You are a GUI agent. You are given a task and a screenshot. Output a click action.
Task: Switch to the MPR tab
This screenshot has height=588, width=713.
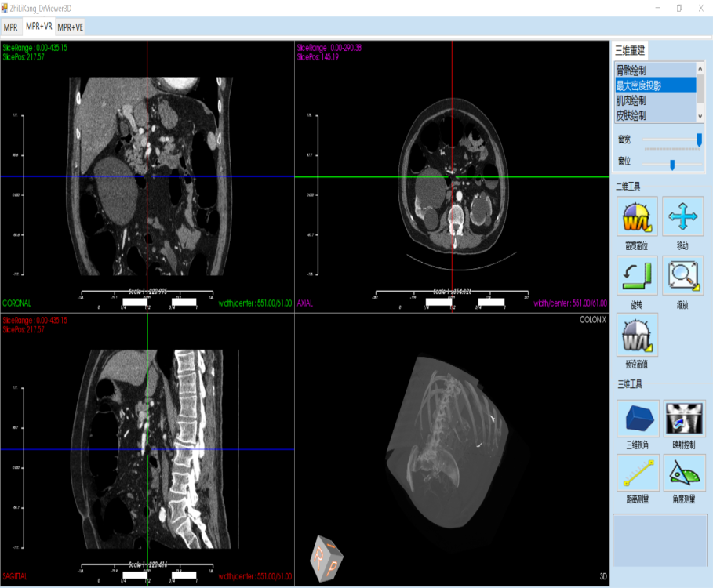click(x=10, y=27)
